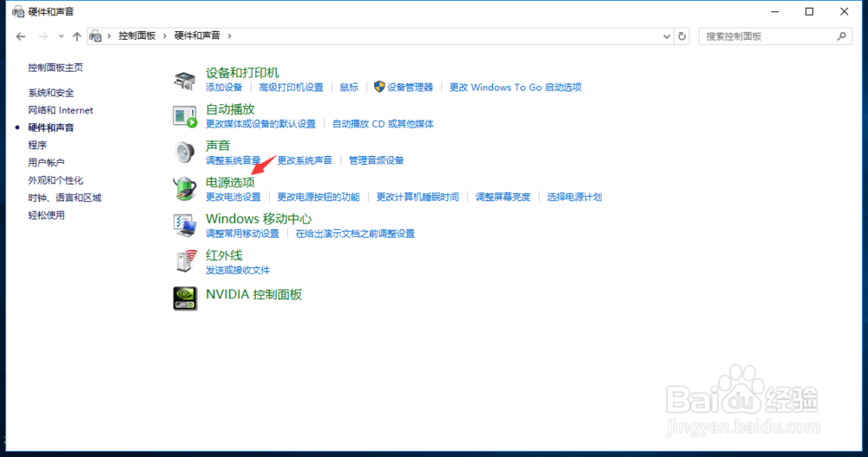868x457 pixels.
Task: Click the title bar window icon
Action: pos(18,11)
